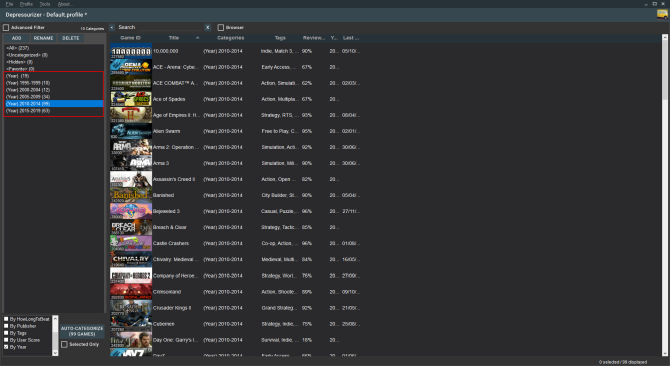Enable the Advanced Filter checkbox
The image size is (670, 366).
[x=6, y=27]
